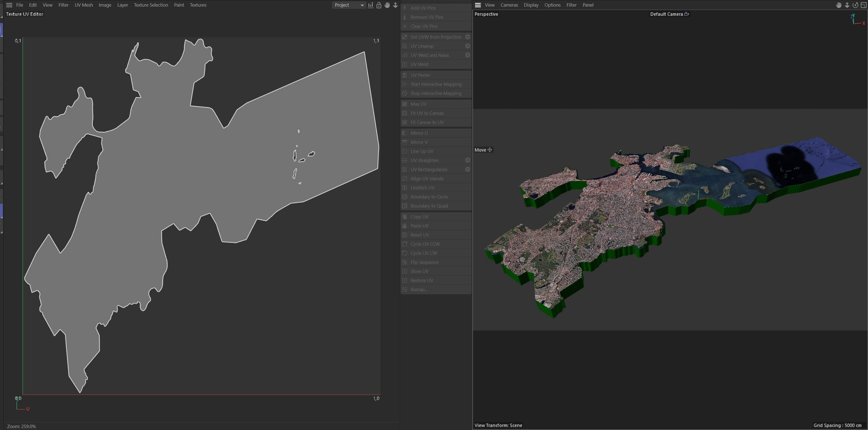Image resolution: width=868 pixels, height=430 pixels.
Task: Click the lock icon in UV editor header
Action: 379,5
